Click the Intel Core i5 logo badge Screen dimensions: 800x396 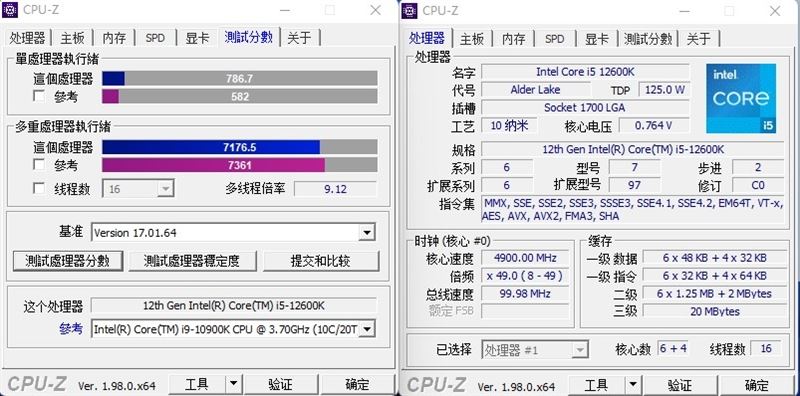click(741, 98)
